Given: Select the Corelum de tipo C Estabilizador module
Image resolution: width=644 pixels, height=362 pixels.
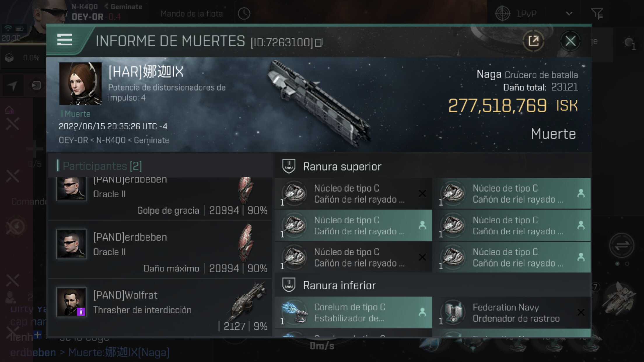Looking at the screenshot, I should coord(353,312).
